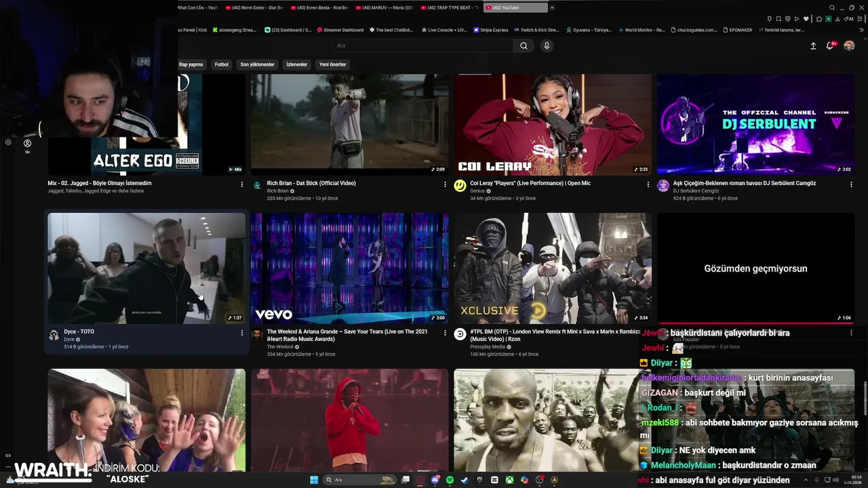The image size is (868, 488).
Task: Select the 'Son yüklenenler' filter chip
Action: coord(257,64)
